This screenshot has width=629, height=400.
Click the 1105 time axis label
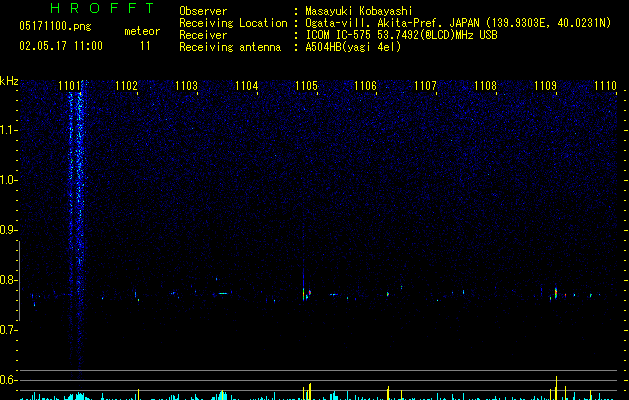coord(306,85)
